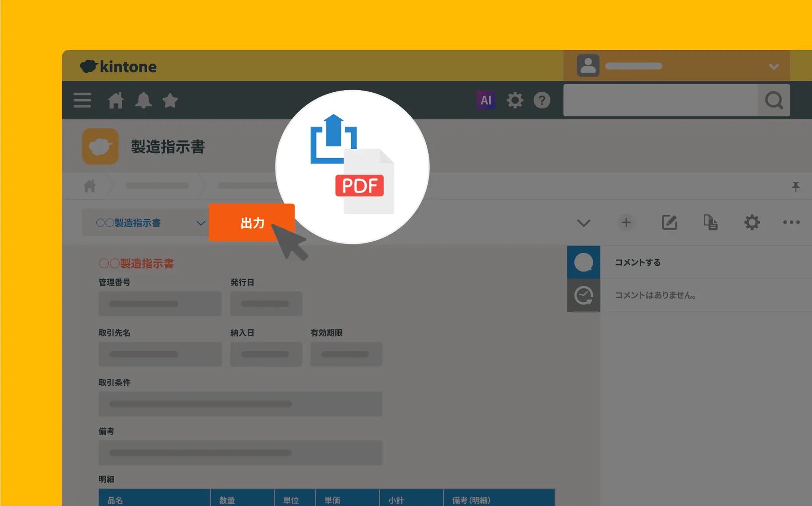Open the app settings gear icon
This screenshot has height=506, width=812.
[751, 222]
